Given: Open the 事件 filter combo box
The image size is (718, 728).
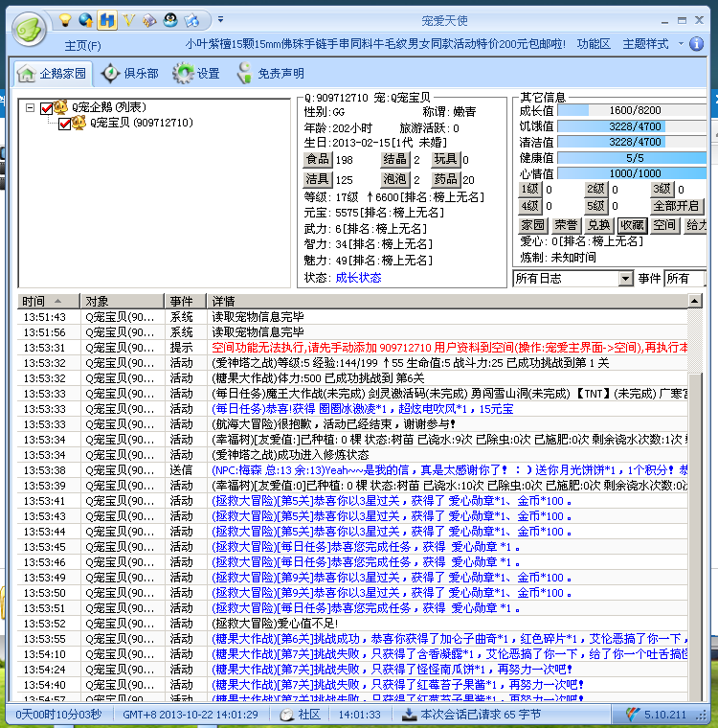Looking at the screenshot, I should coord(684,279).
